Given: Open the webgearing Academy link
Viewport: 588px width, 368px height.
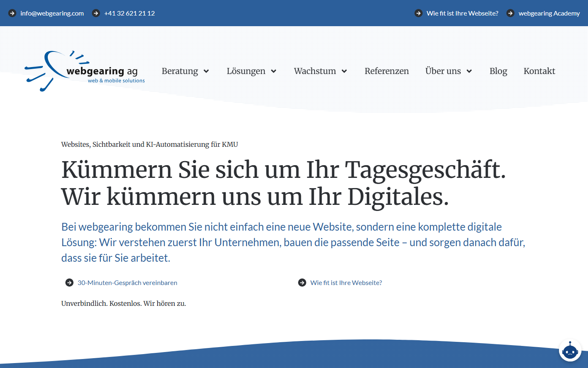Looking at the screenshot, I should (x=549, y=13).
